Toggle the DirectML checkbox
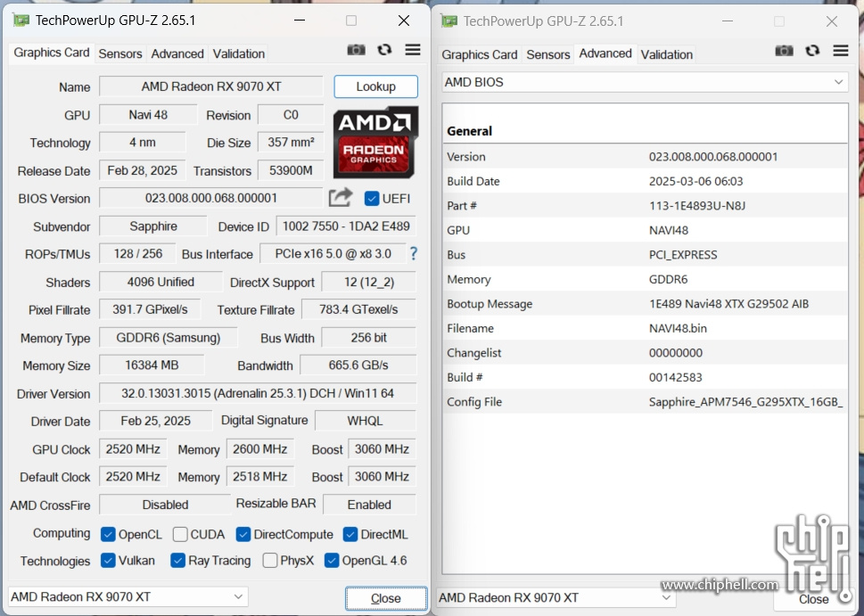Viewport: 864px width, 616px height. (350, 535)
